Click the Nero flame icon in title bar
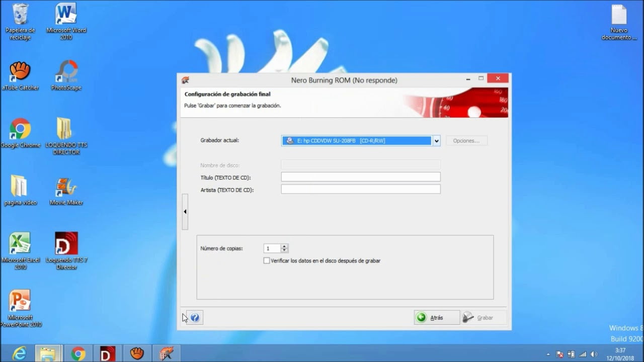This screenshot has height=362, width=644. 186,80
